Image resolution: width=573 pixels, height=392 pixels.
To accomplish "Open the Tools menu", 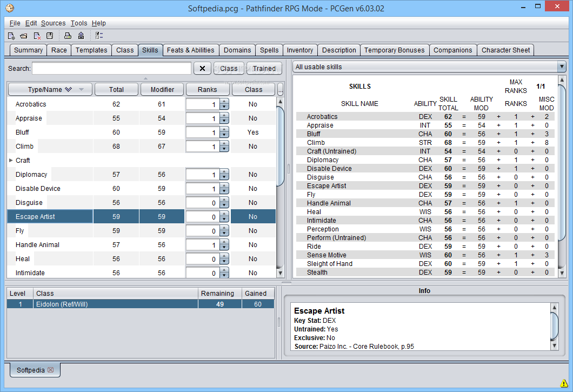I will pos(79,23).
